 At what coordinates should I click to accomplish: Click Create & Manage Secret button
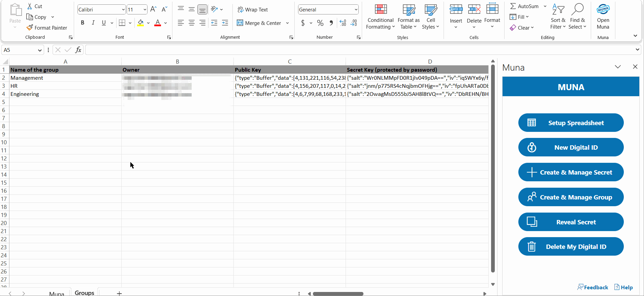click(x=571, y=172)
